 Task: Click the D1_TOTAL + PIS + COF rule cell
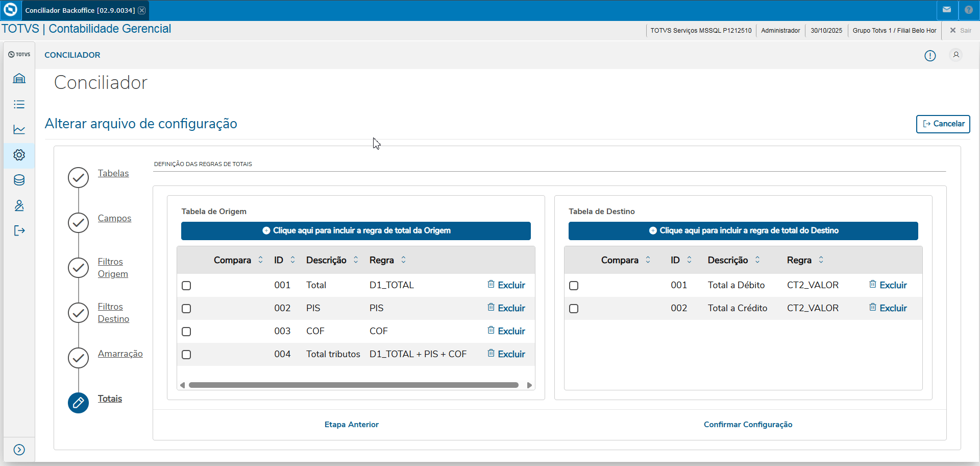pyautogui.click(x=418, y=354)
